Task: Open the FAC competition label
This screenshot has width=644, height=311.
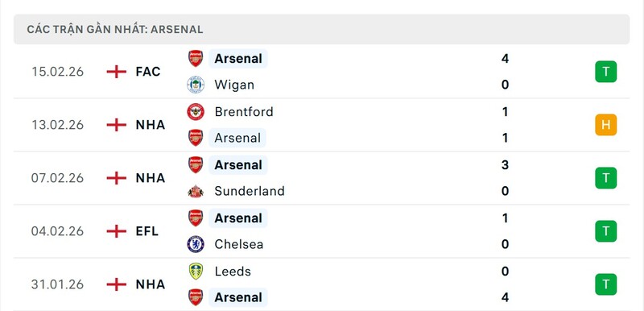Action: [x=148, y=72]
